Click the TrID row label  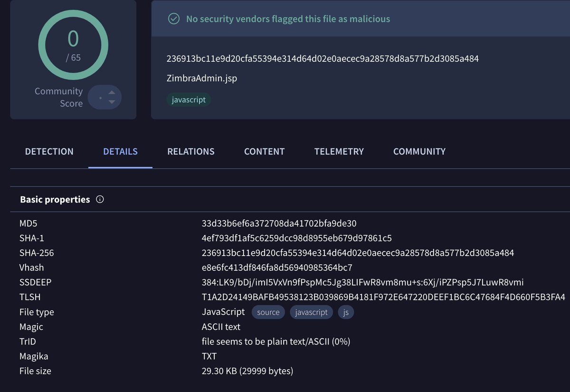[x=28, y=342]
